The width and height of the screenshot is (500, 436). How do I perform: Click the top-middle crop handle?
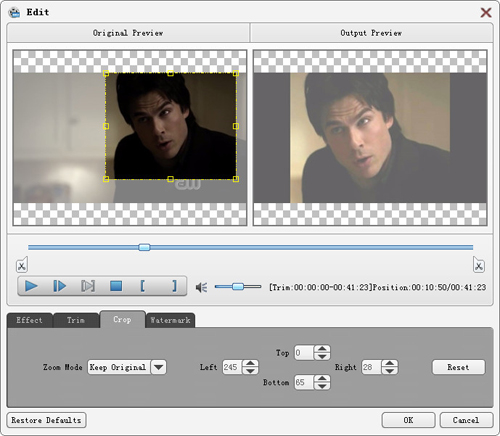170,73
